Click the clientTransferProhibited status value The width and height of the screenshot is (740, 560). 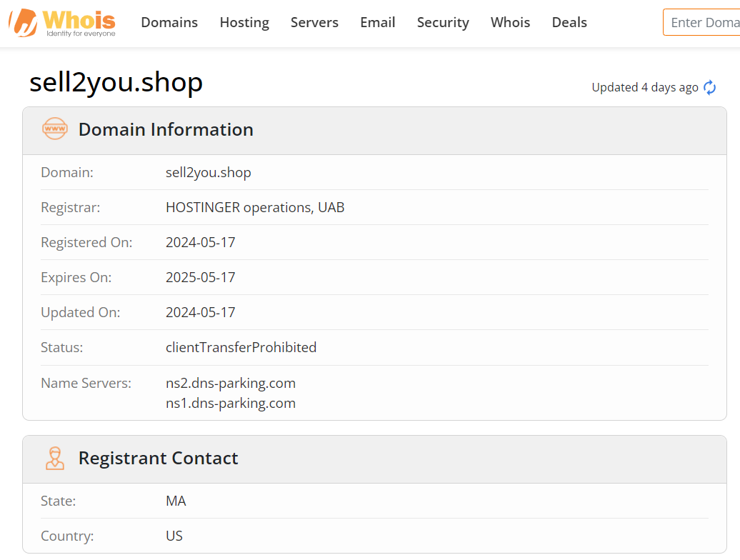[x=241, y=347]
